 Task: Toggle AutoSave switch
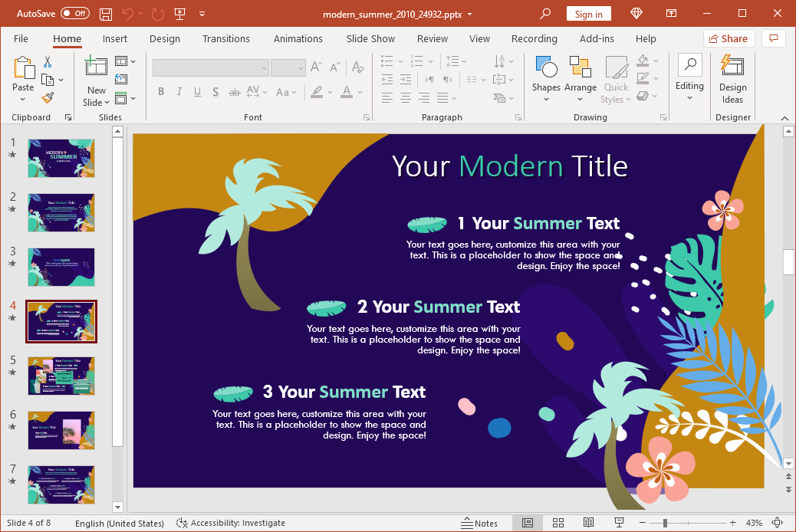point(75,14)
